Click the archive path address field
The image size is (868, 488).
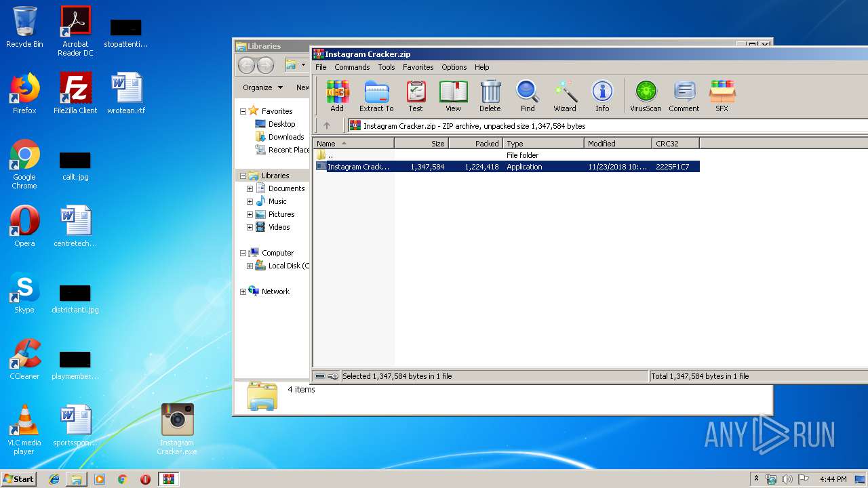click(x=608, y=125)
